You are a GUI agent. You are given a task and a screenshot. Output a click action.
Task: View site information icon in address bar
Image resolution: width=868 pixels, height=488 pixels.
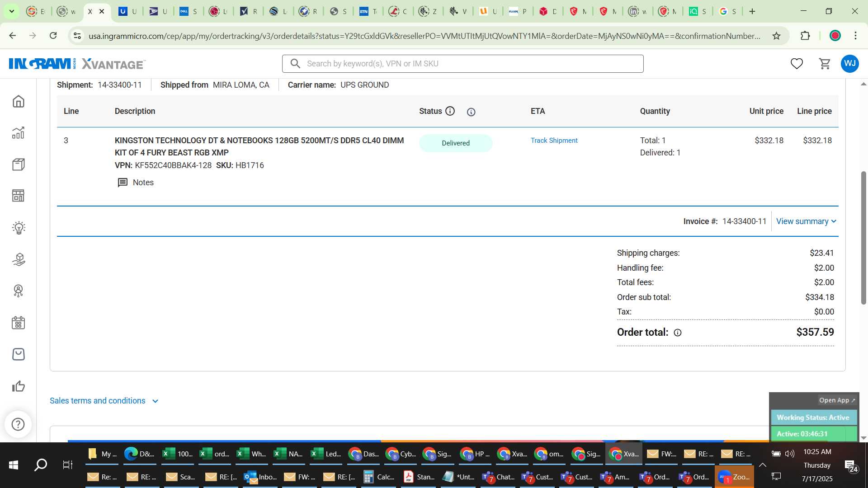click(77, 36)
